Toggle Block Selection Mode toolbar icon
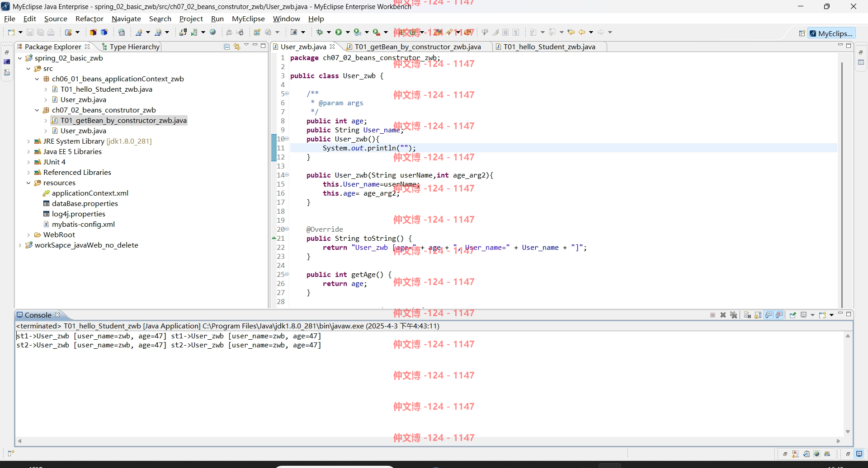This screenshot has height=468, width=868. click(506, 32)
